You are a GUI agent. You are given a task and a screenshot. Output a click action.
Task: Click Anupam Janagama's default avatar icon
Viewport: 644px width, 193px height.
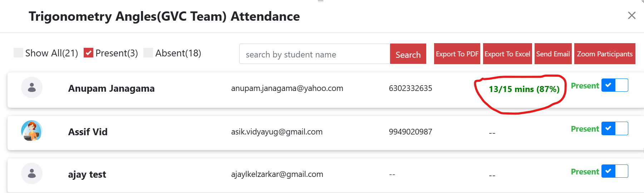tap(32, 87)
